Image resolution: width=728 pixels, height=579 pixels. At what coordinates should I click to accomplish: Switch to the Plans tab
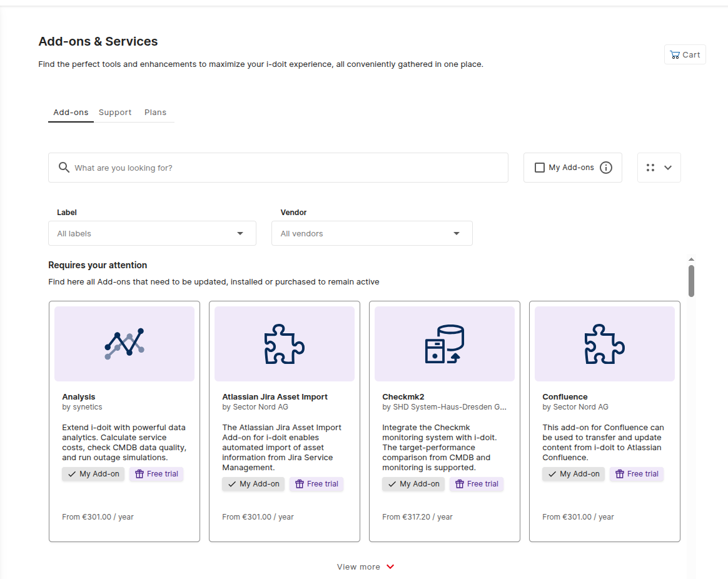pos(155,113)
